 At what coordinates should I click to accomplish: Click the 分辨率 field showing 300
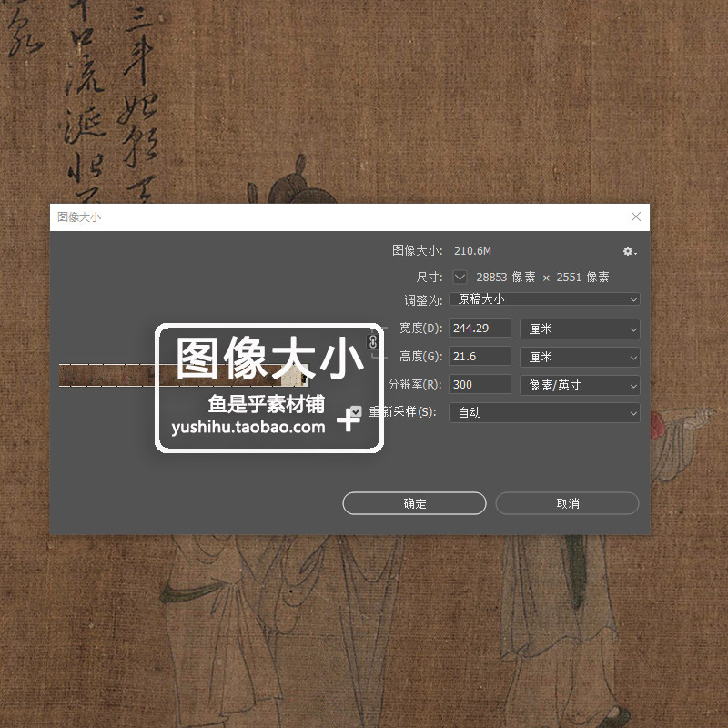click(480, 384)
